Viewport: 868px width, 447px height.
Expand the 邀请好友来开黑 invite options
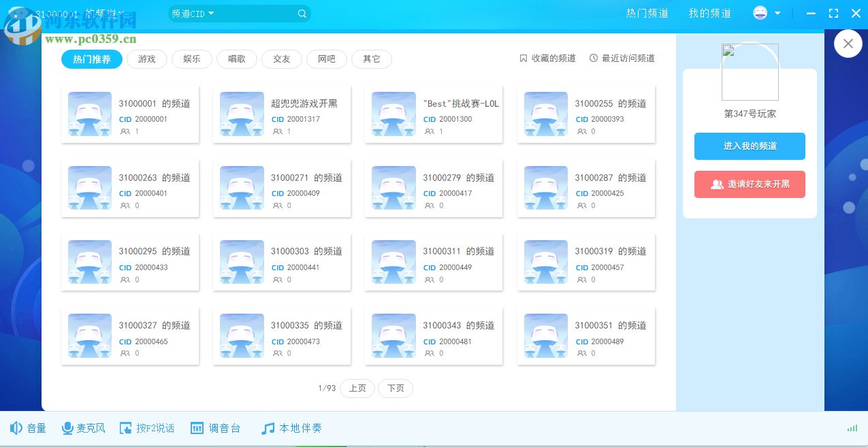pos(750,184)
